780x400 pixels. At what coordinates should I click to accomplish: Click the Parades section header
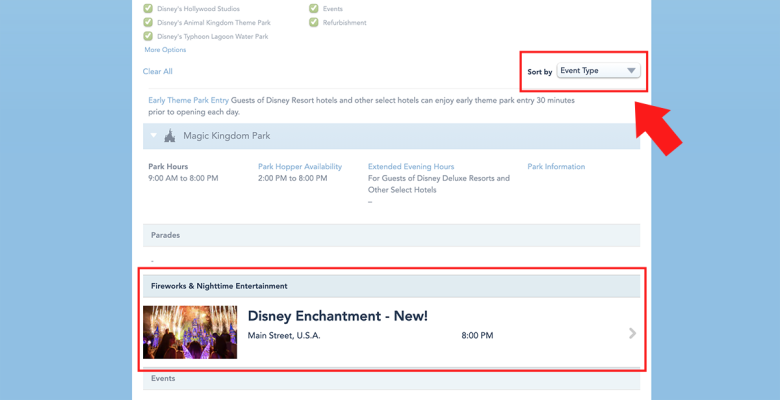(391, 235)
